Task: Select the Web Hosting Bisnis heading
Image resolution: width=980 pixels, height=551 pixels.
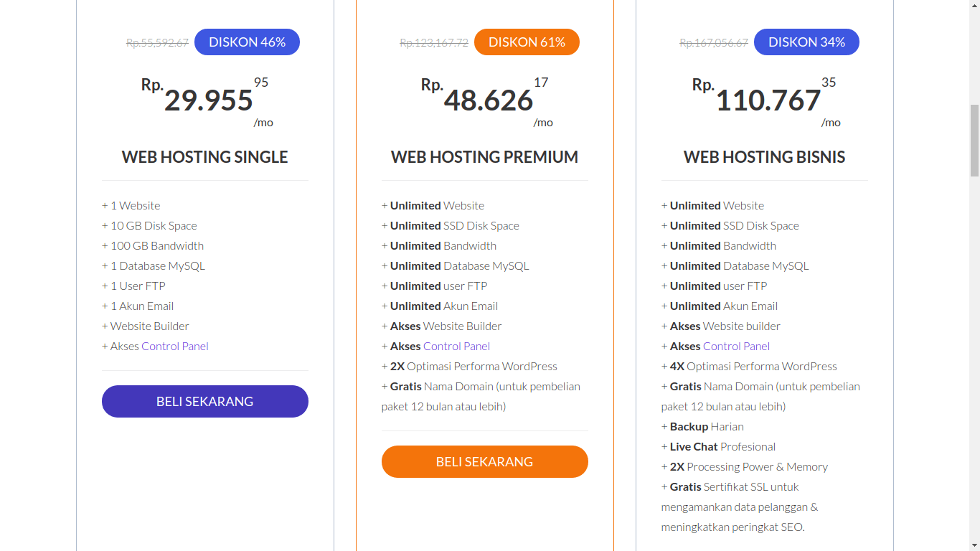Action: (765, 157)
